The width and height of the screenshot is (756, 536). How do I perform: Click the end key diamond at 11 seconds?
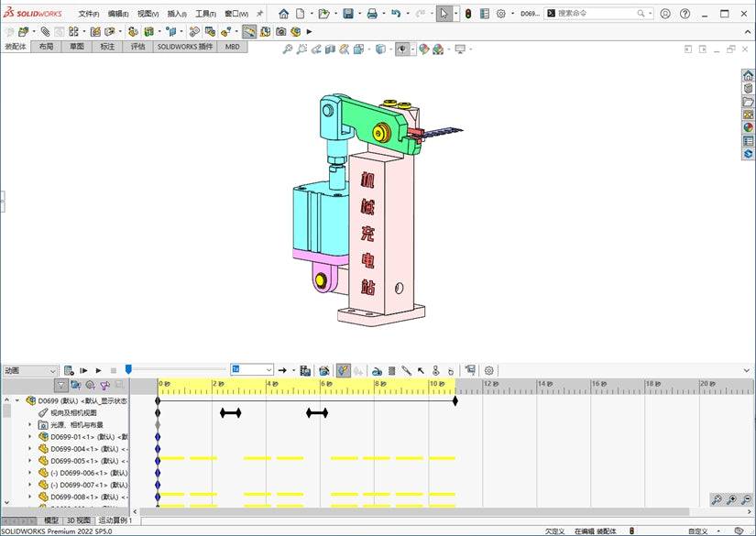pyautogui.click(x=455, y=400)
